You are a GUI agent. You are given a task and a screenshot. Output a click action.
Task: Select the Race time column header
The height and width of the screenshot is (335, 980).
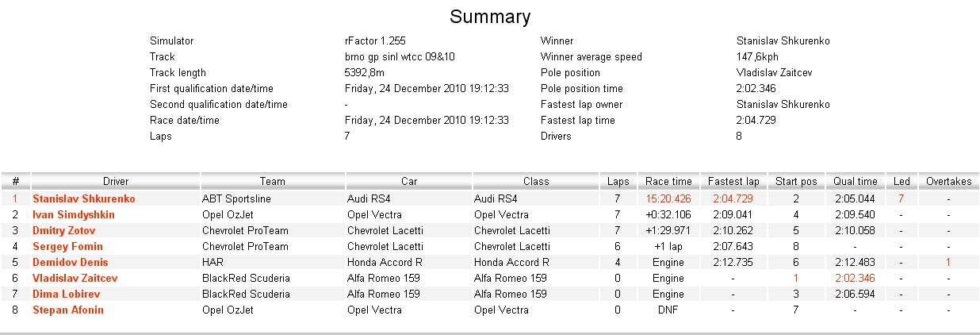pyautogui.click(x=668, y=182)
